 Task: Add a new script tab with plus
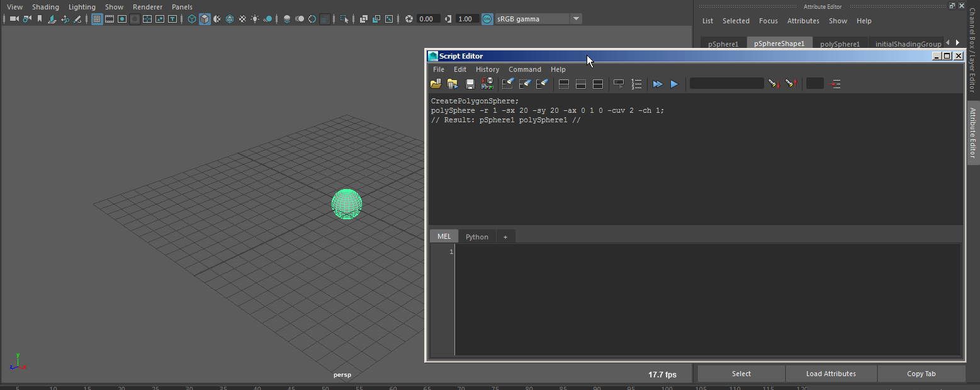505,237
